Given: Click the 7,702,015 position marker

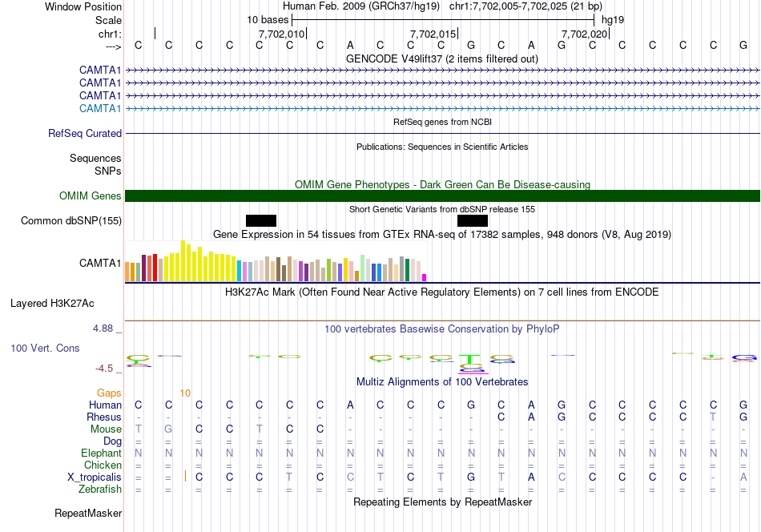Looking at the screenshot, I should coord(433,34).
